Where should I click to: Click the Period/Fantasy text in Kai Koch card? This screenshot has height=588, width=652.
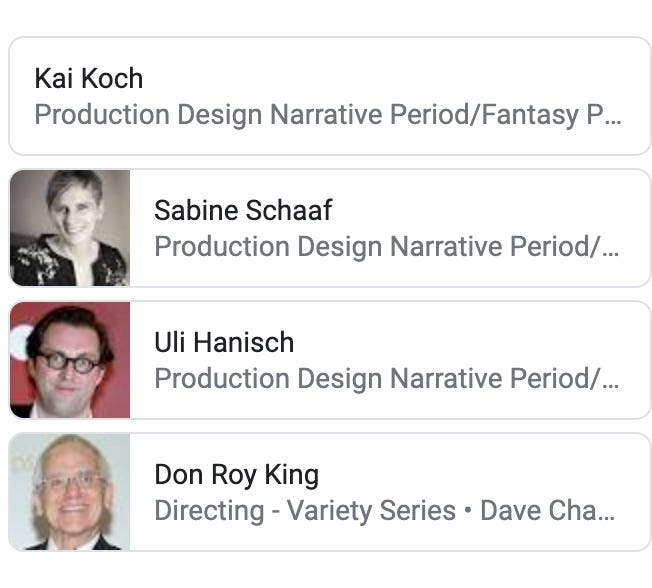click(x=482, y=115)
